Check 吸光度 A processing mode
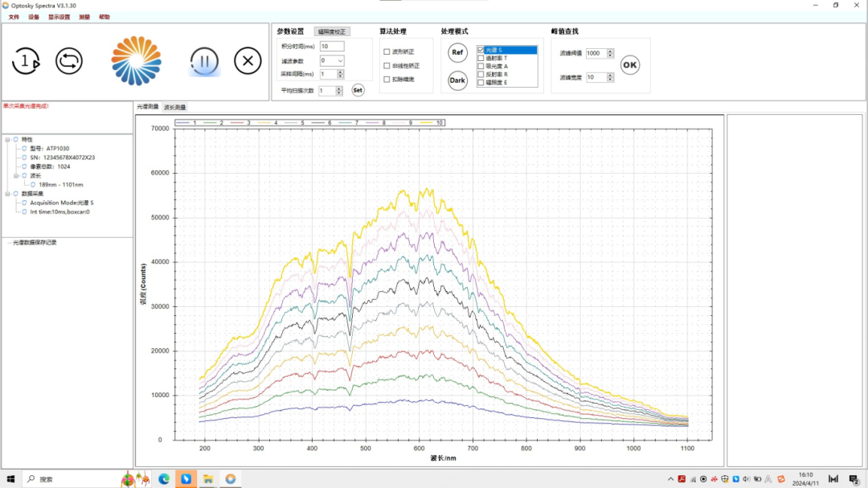This screenshot has height=488, width=868. point(481,66)
